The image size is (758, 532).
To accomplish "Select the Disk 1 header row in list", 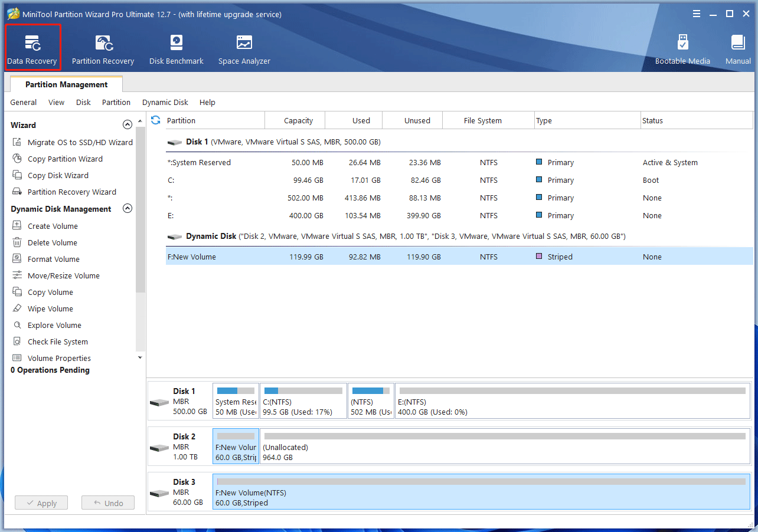I will (459, 142).
